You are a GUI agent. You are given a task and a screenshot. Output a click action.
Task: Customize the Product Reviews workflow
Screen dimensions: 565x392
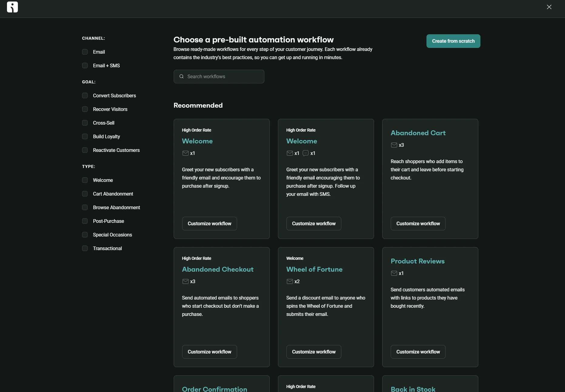pyautogui.click(x=418, y=352)
